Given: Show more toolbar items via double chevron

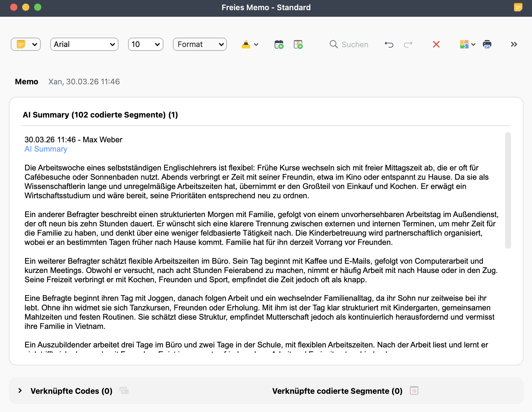Looking at the screenshot, I should click(x=514, y=45).
